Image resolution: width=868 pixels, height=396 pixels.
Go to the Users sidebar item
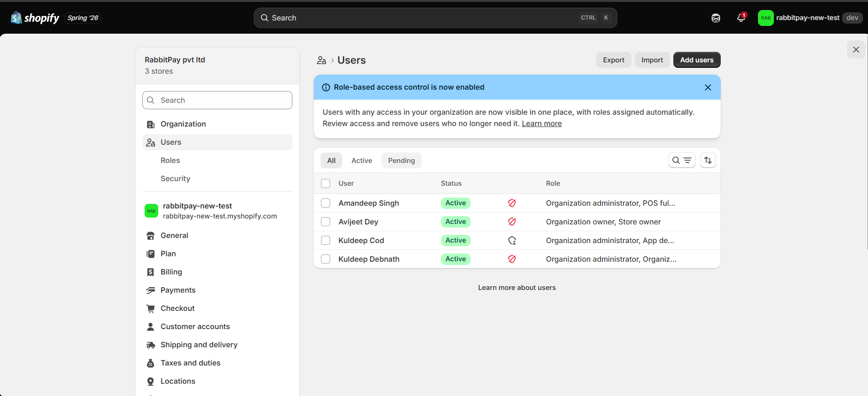(217, 142)
